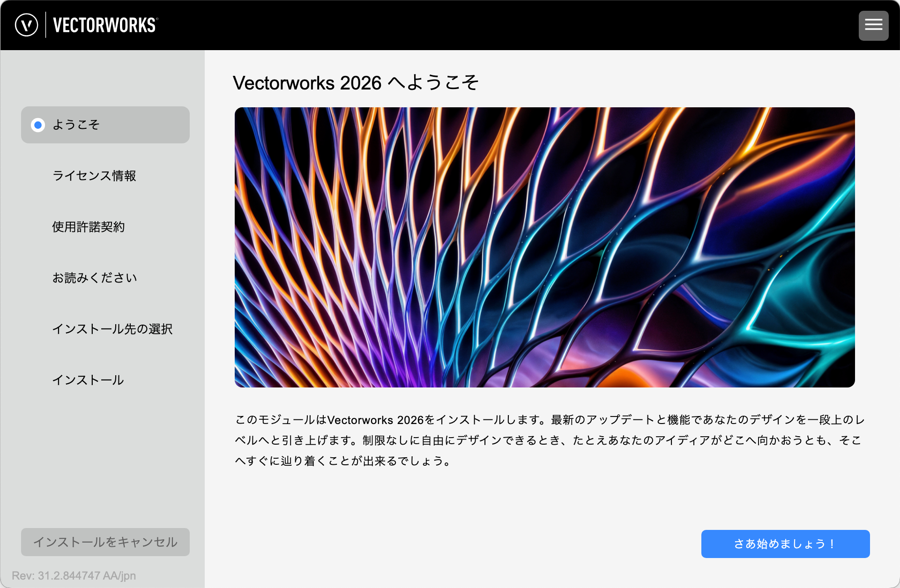
Task: Choose the インストール step in the sidebar
Action: pyautogui.click(x=88, y=380)
